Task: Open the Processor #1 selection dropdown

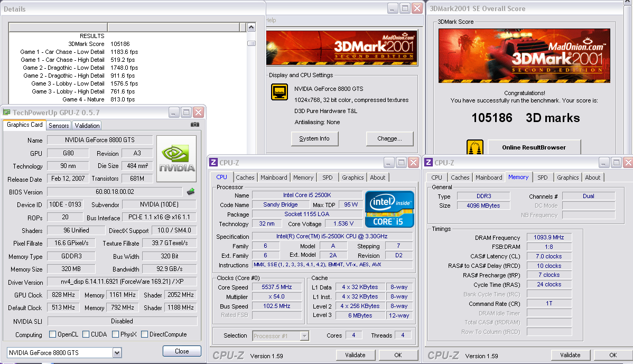Action: (304, 336)
